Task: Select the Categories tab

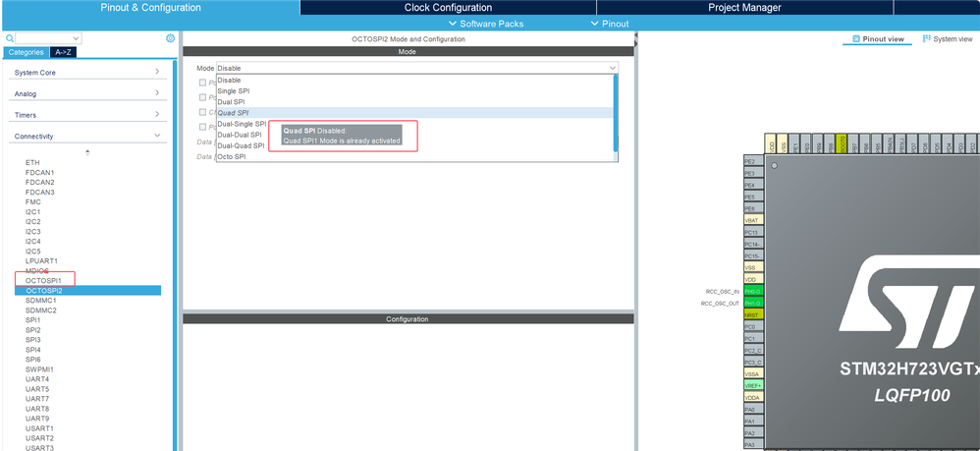Action: click(27, 52)
